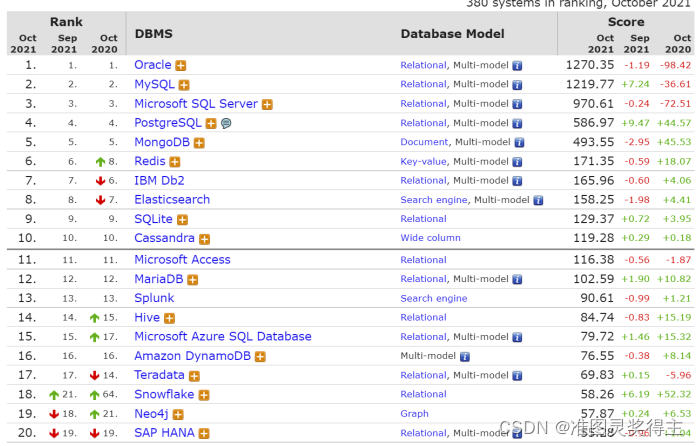Click the Relational link in Microsoft Access row
This screenshot has width=699, height=446.
tap(423, 260)
